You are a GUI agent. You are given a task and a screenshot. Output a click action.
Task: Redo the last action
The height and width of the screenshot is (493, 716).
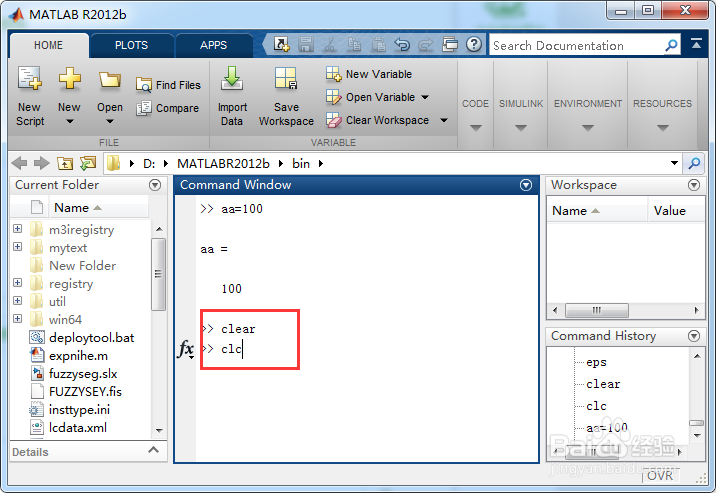click(426, 45)
